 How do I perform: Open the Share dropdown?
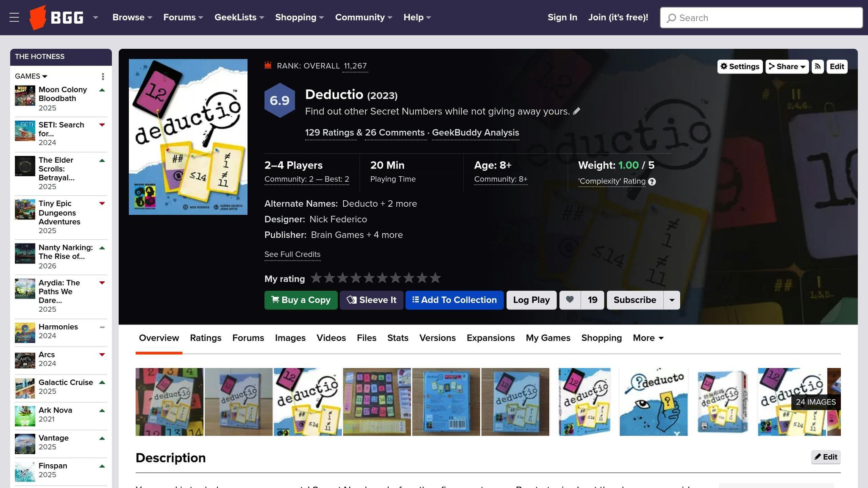tap(787, 67)
